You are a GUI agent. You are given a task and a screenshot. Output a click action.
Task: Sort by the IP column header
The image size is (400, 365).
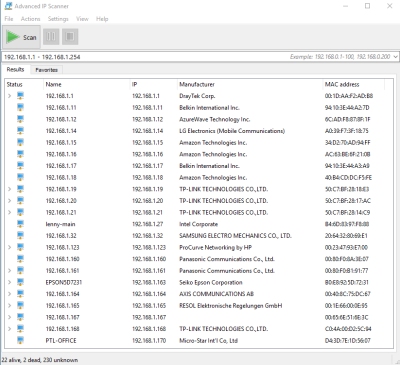[x=153, y=84]
